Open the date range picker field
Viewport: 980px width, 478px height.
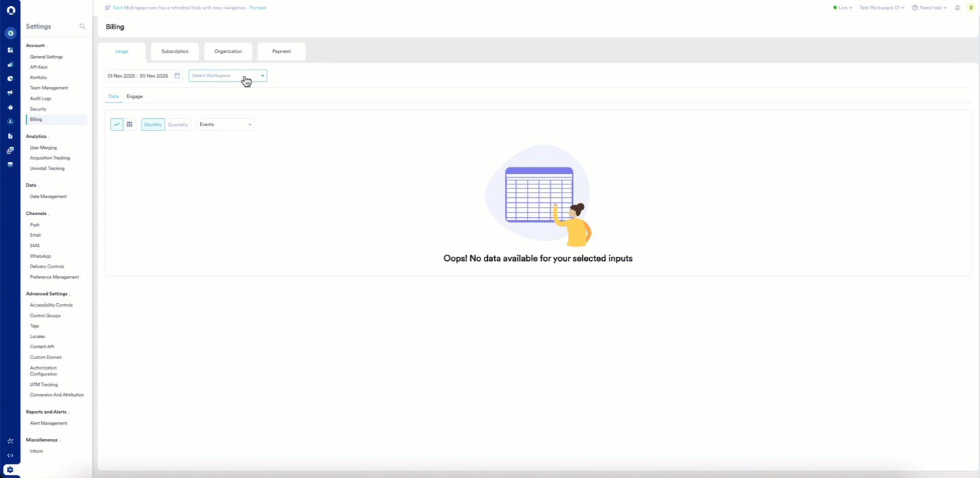(x=142, y=76)
